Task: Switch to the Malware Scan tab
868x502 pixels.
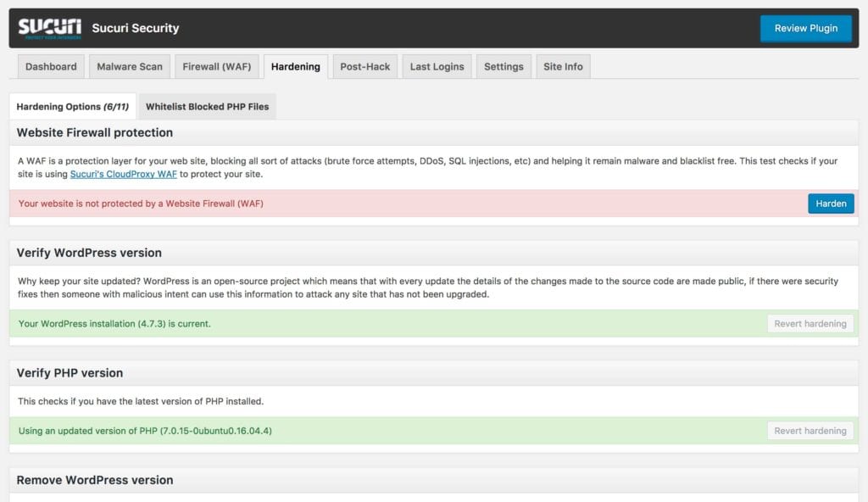Action: 130,66
